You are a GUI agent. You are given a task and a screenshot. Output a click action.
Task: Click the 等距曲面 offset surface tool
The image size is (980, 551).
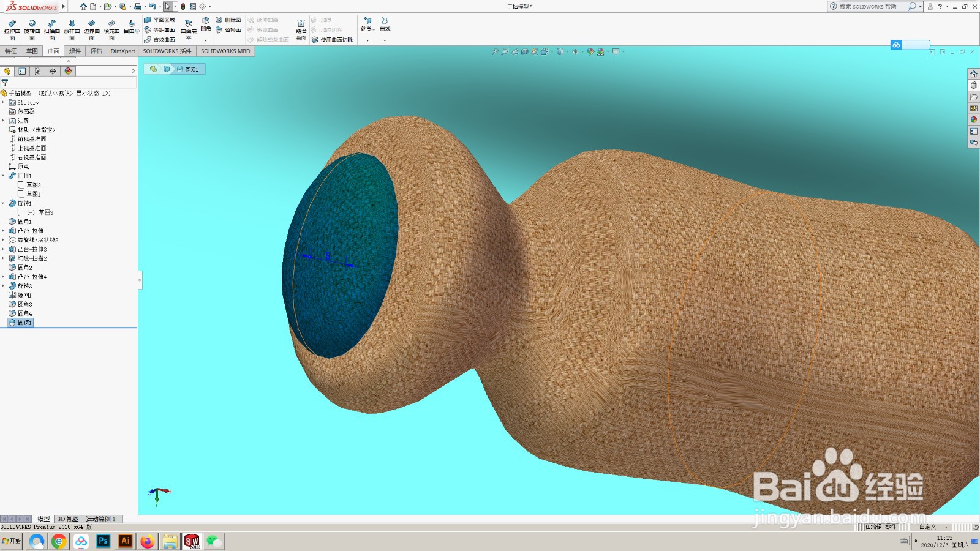coord(159,30)
